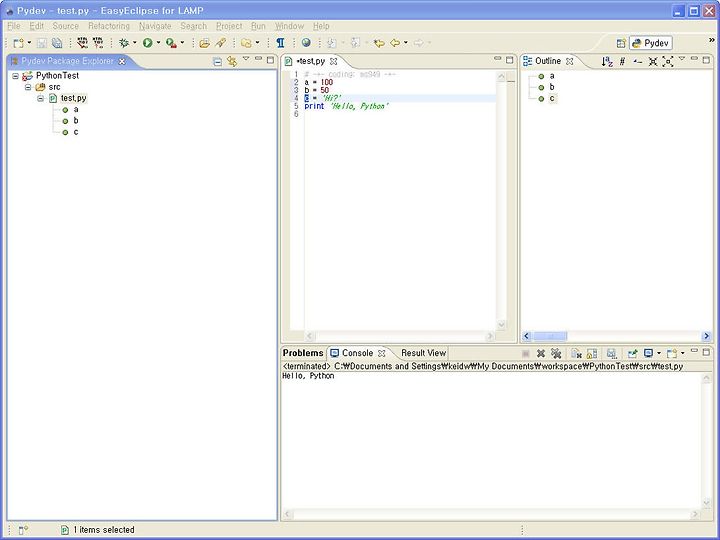
Task: Collapse the PythonTest project node
Action: point(16,76)
